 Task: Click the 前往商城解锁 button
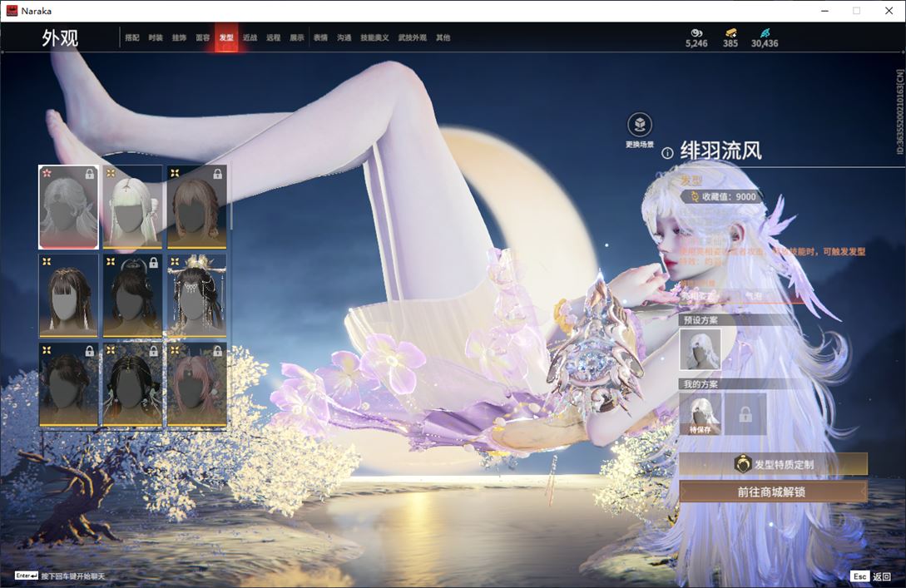pyautogui.click(x=773, y=492)
